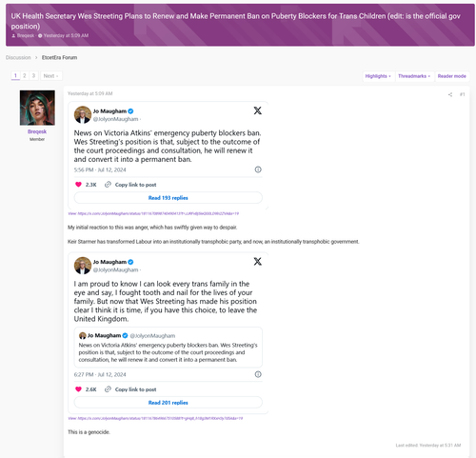Copy link to post on second tweet
This screenshot has height=458, width=476.
tap(135, 389)
